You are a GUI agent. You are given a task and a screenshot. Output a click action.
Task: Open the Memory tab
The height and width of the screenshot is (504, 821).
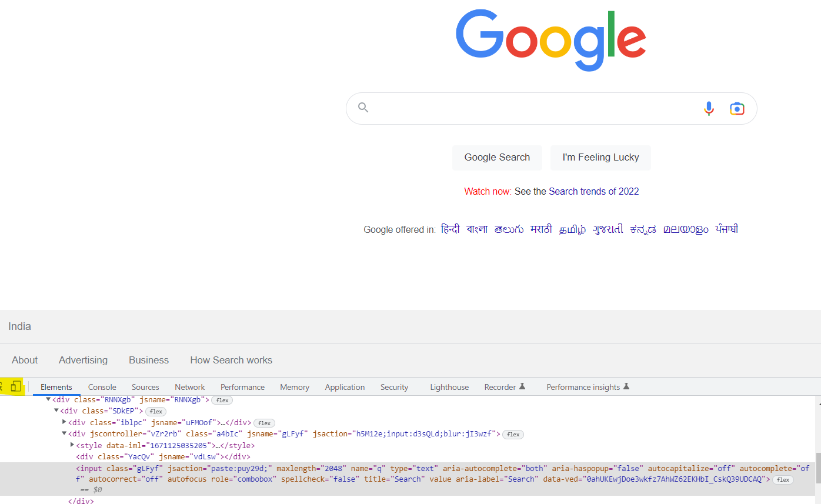coord(295,387)
